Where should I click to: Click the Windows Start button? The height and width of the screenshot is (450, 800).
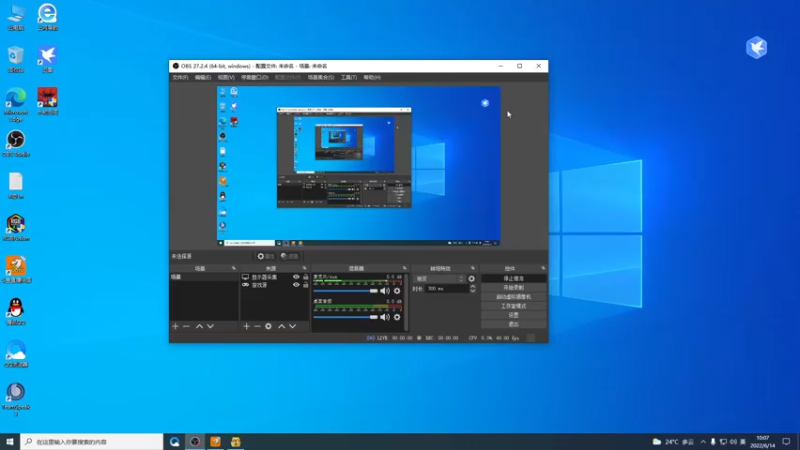click(10, 442)
